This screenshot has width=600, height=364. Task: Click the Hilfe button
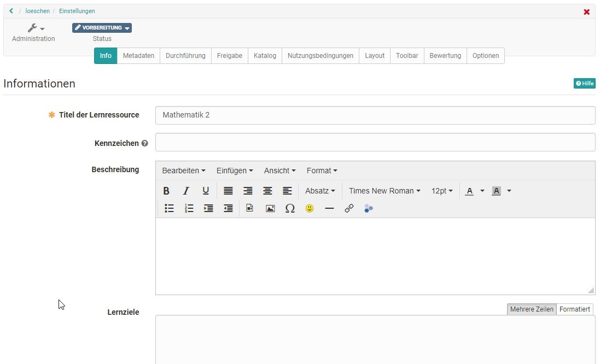pyautogui.click(x=584, y=83)
